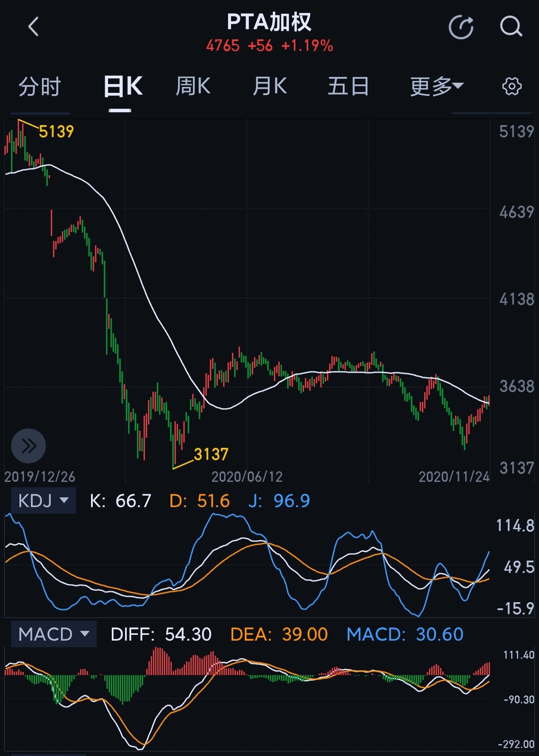The height and width of the screenshot is (756, 539).
Task: Tap the PTA加权 title
Action: 269,22
